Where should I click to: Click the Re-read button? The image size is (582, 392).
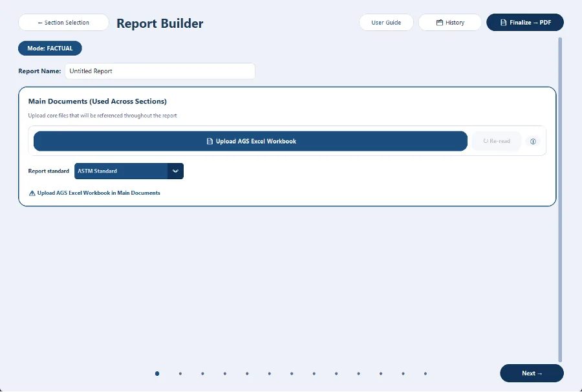[x=496, y=141]
